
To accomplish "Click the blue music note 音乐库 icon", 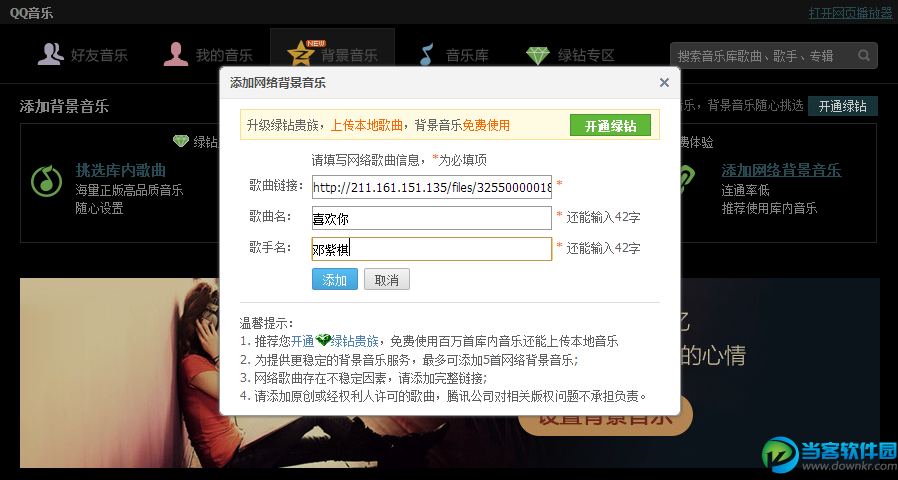I will (427, 55).
